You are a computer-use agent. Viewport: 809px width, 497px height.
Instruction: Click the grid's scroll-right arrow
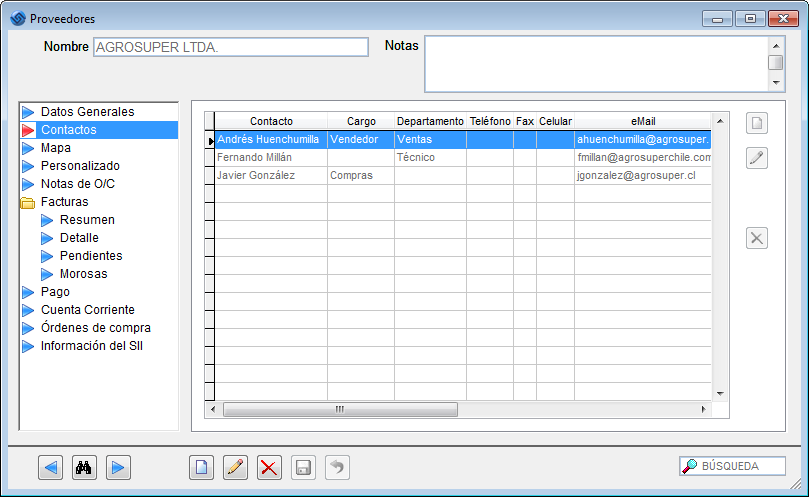[703, 410]
